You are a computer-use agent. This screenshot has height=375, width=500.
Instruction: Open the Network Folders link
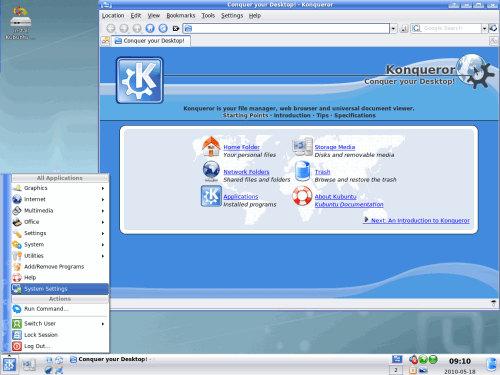coord(246,172)
